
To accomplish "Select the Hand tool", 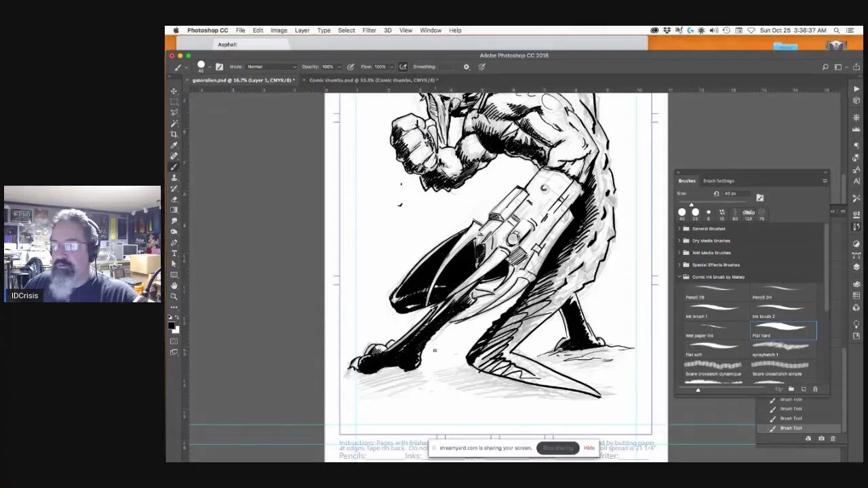I will point(174,285).
